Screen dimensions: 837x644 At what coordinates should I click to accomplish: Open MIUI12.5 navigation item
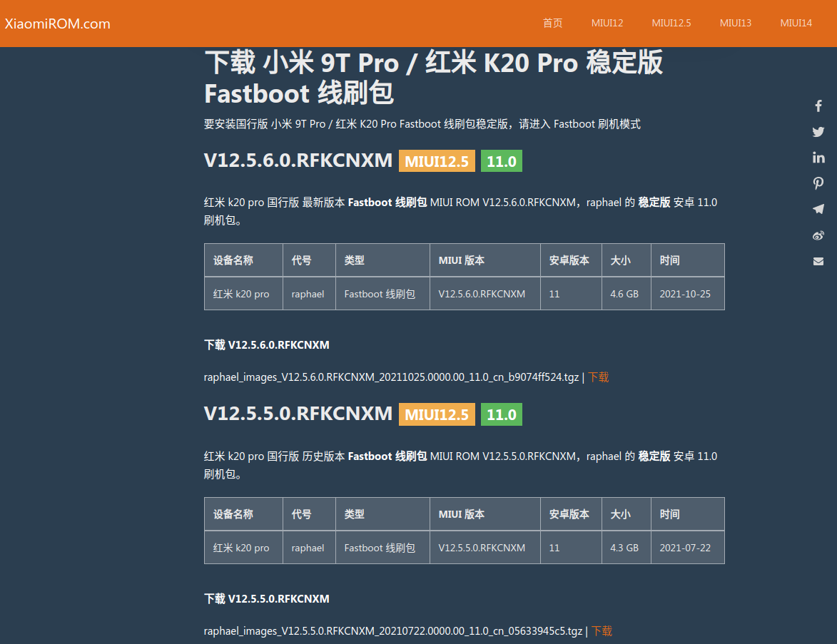click(671, 23)
